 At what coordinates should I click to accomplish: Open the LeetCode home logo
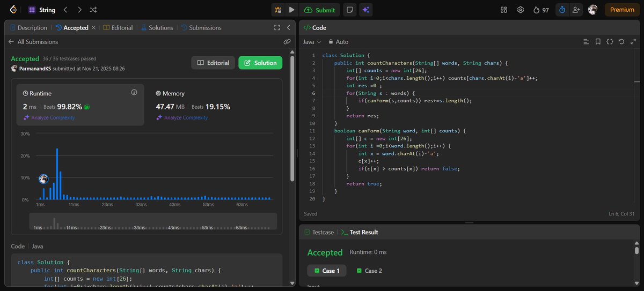point(13,10)
